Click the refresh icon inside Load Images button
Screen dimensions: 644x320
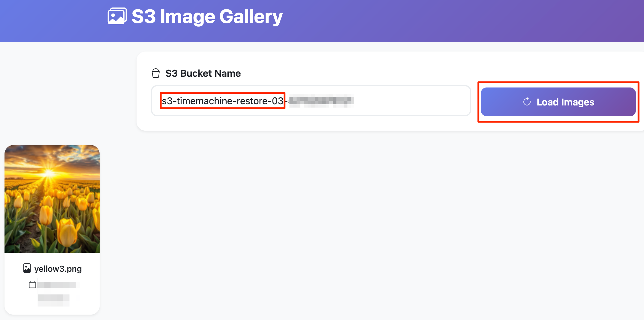(526, 102)
